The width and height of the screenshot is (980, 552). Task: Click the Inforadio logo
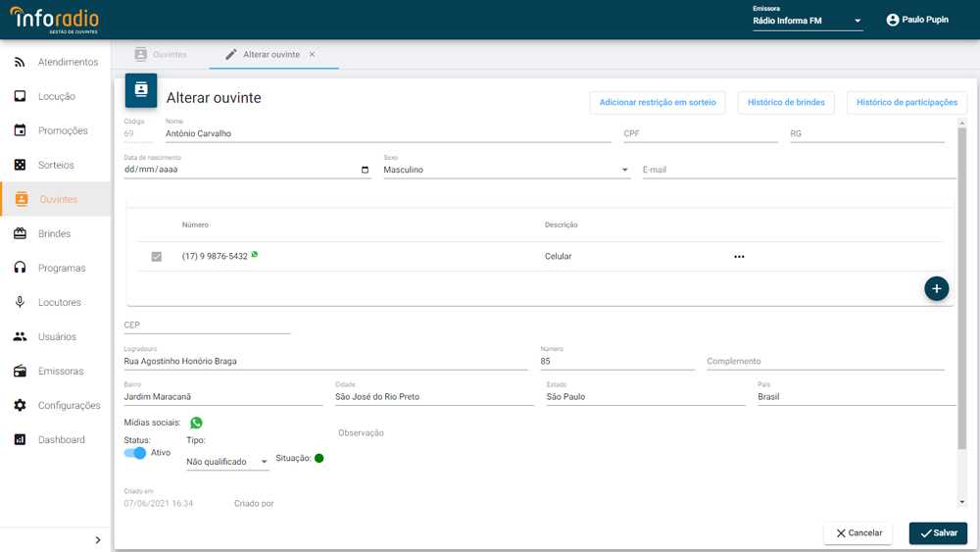click(x=54, y=20)
